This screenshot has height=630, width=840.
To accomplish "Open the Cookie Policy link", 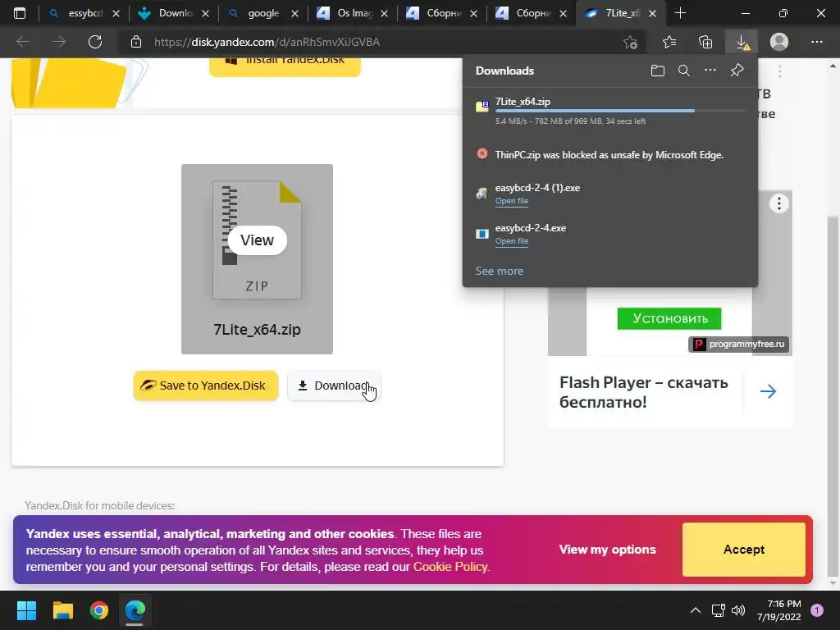I will tap(450, 567).
